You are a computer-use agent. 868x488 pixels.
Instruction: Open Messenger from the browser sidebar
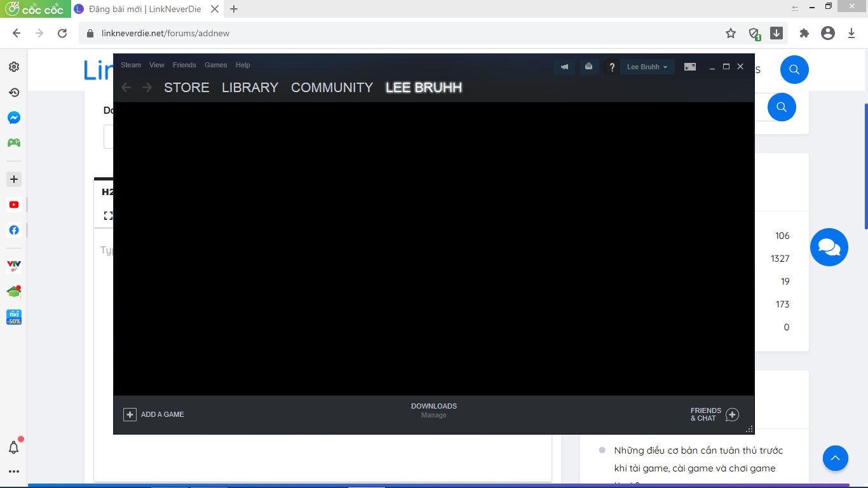click(13, 117)
